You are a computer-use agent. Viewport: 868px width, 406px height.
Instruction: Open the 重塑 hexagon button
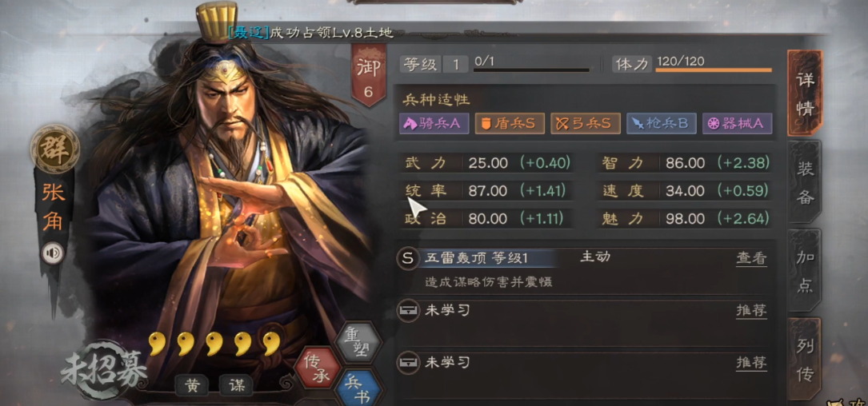pyautogui.click(x=358, y=342)
